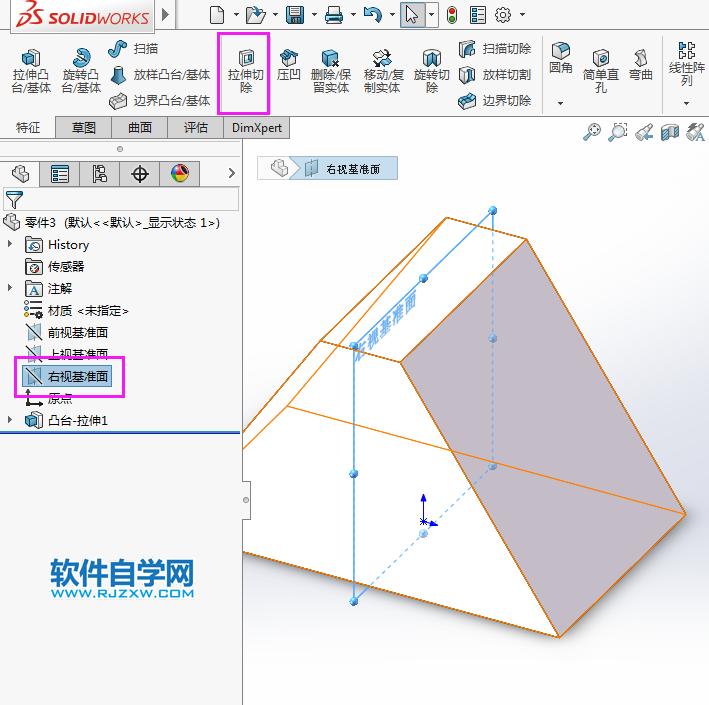Click the Linear Pattern (线性阵列) tool
This screenshot has width=709, height=705.
tap(686, 64)
